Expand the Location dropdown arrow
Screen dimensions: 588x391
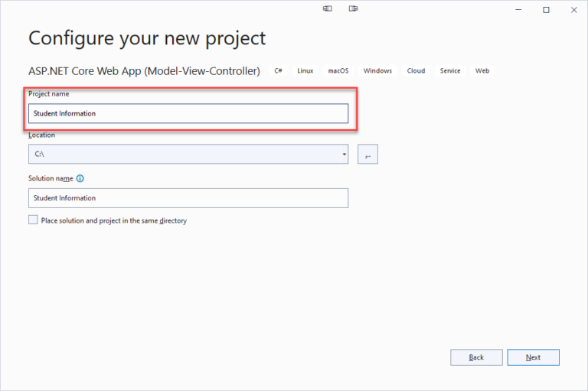(344, 154)
